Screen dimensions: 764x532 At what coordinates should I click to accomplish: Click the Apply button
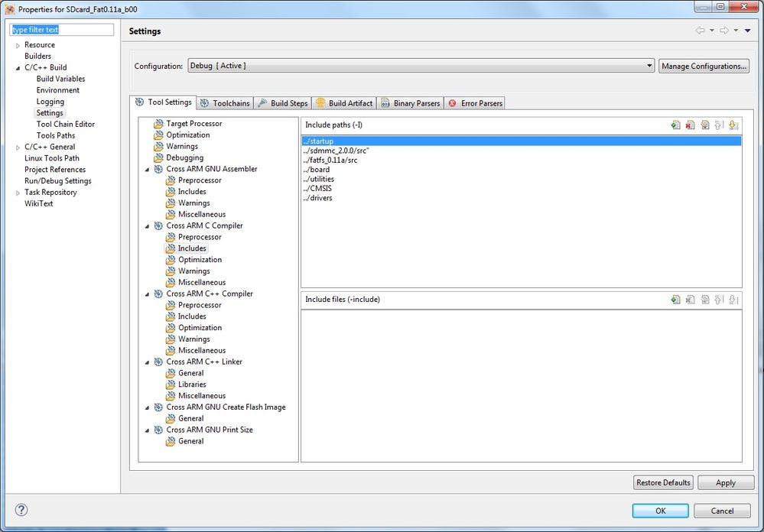[726, 482]
